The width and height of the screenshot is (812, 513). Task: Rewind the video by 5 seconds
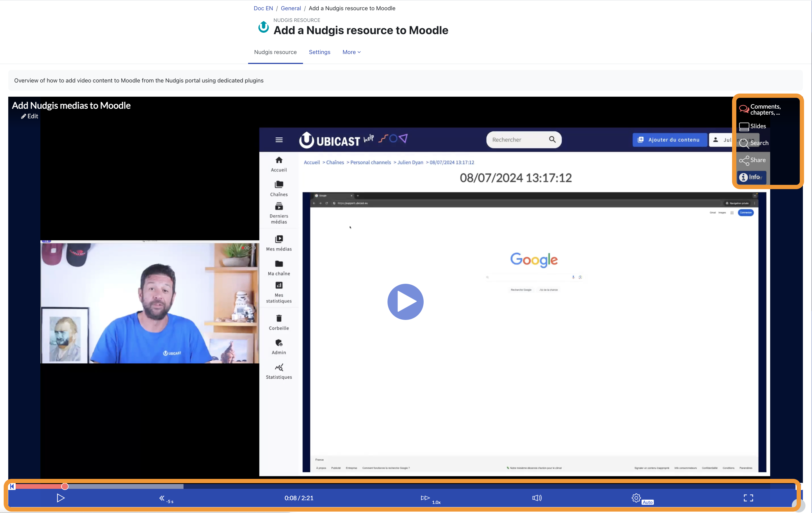pyautogui.click(x=166, y=498)
